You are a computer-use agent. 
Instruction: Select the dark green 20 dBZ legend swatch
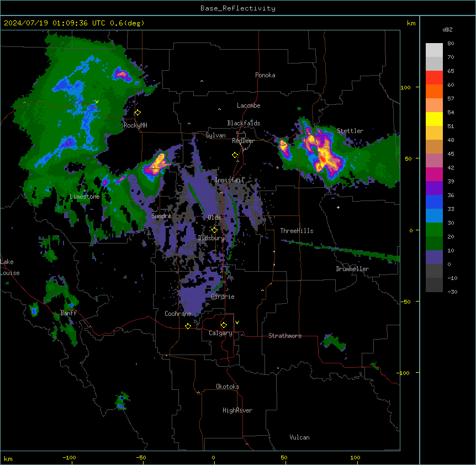pyautogui.click(x=434, y=244)
